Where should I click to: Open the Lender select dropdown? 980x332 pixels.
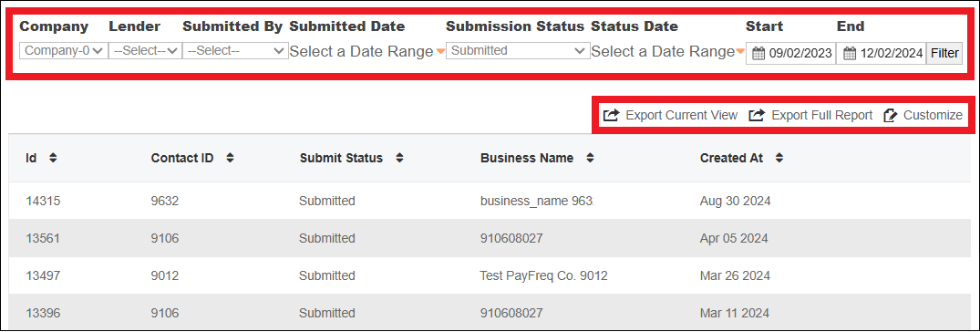(145, 51)
